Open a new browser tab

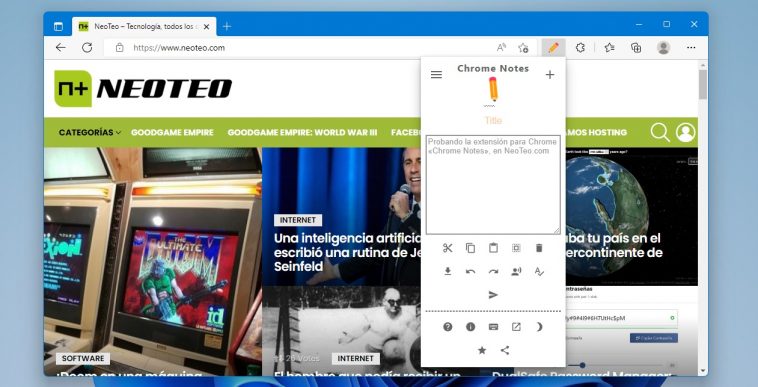tap(227, 27)
